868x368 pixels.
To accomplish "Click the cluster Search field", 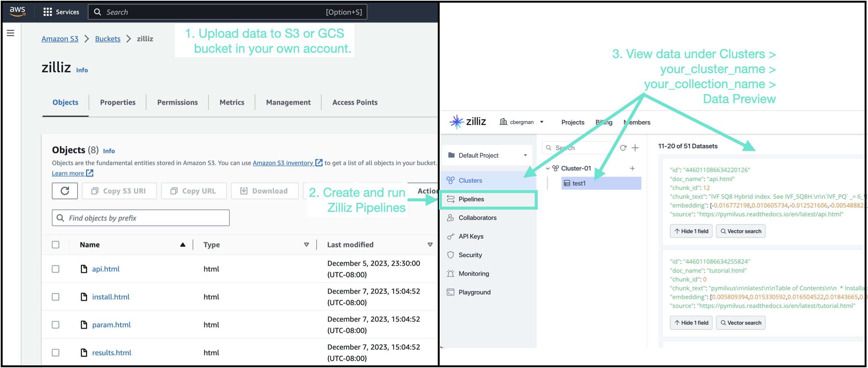I will point(577,148).
